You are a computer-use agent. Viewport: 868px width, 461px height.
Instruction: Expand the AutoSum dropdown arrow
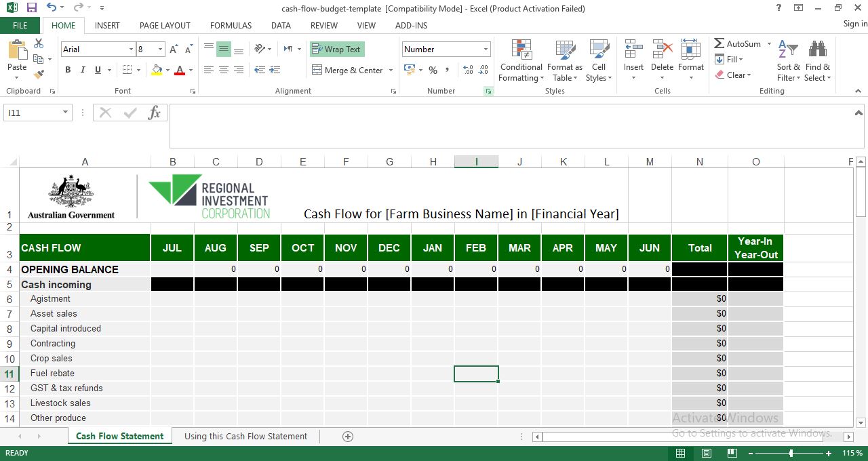[x=769, y=44]
